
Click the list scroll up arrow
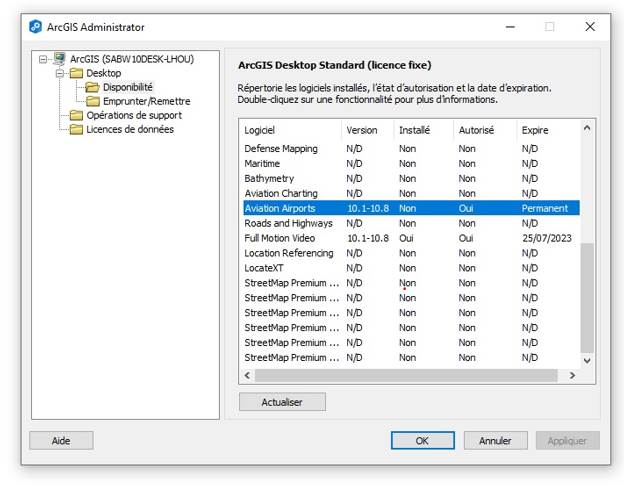[587, 128]
